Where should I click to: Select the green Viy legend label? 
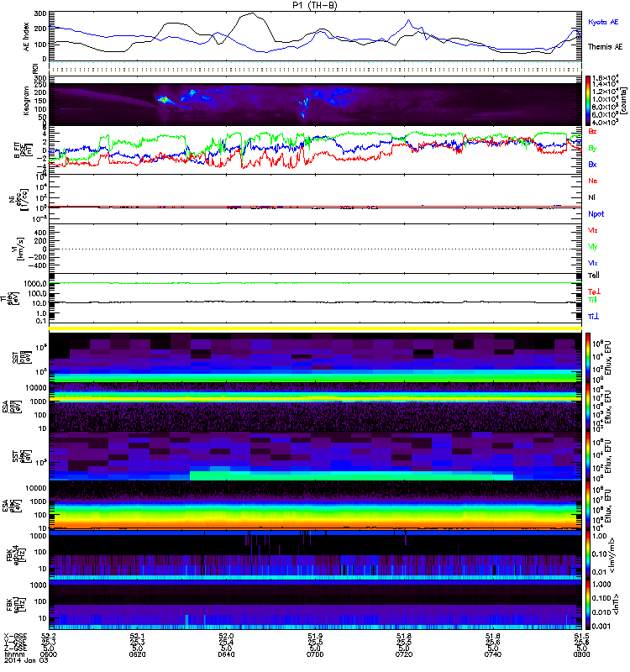point(593,247)
